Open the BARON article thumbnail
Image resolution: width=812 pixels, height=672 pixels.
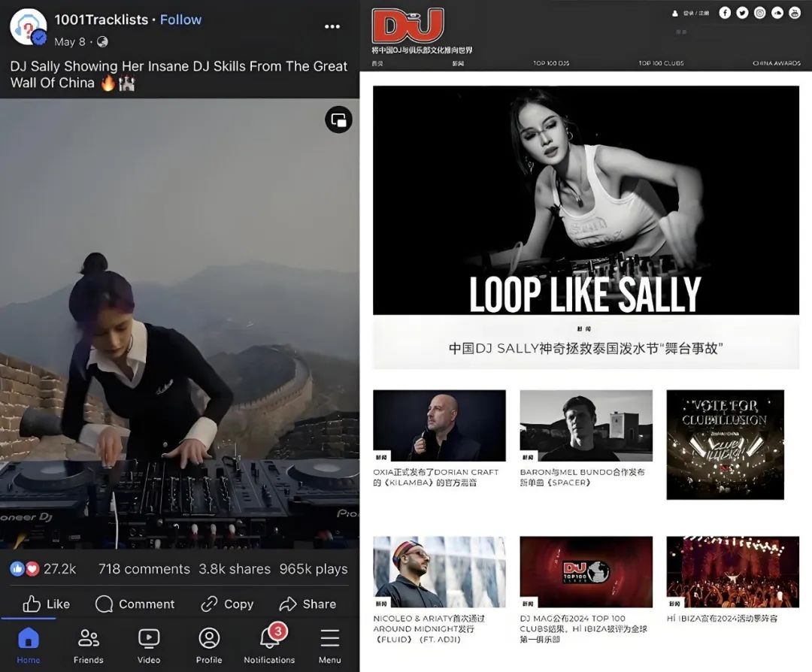coord(586,425)
